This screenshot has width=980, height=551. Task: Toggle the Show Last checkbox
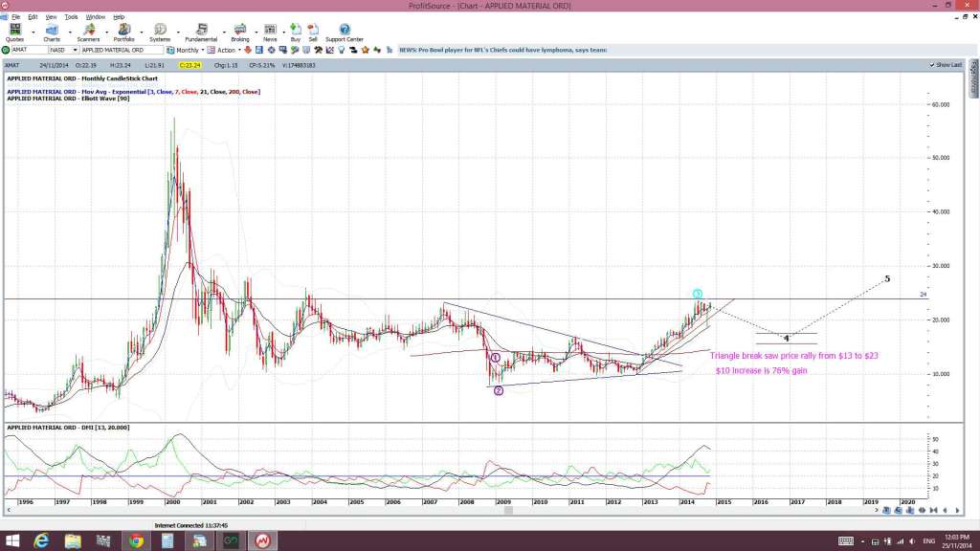[932, 65]
